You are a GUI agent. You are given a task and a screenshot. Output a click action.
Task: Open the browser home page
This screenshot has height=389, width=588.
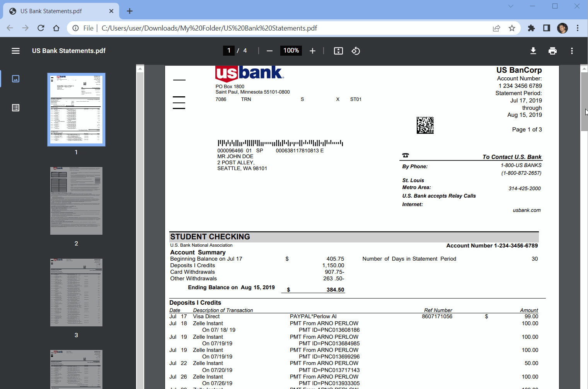click(x=56, y=28)
